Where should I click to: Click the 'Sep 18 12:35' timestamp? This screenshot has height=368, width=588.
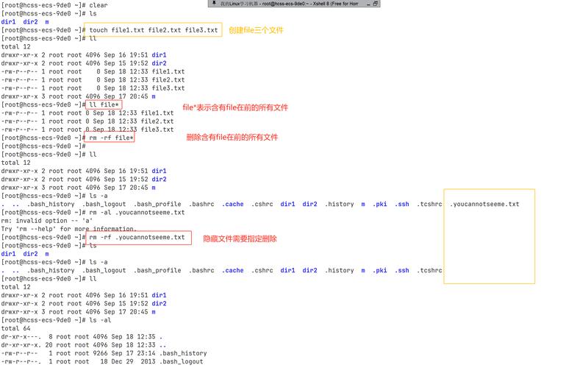click(x=133, y=337)
